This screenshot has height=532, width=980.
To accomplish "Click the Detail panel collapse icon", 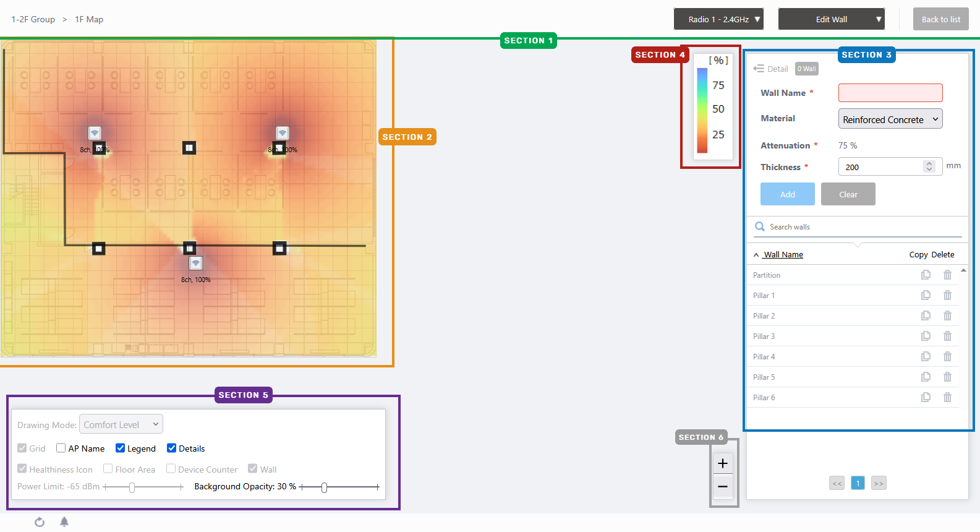I will pos(759,69).
